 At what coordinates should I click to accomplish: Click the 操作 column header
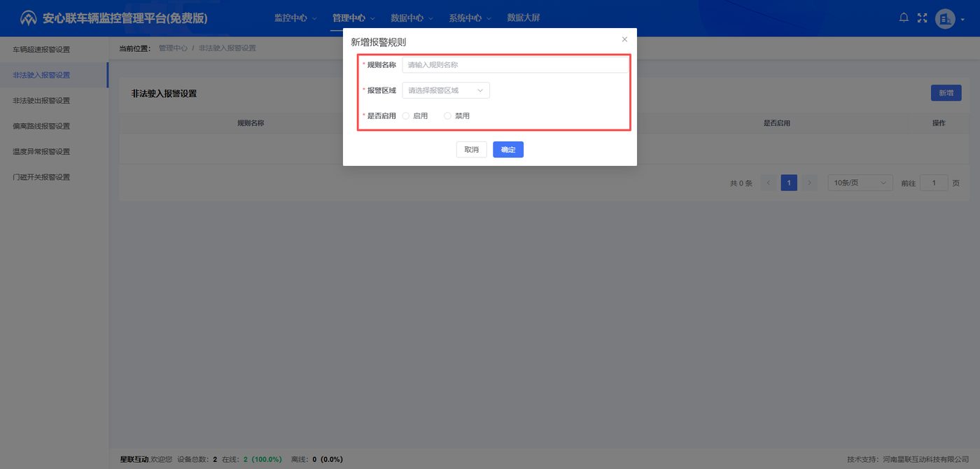point(939,123)
